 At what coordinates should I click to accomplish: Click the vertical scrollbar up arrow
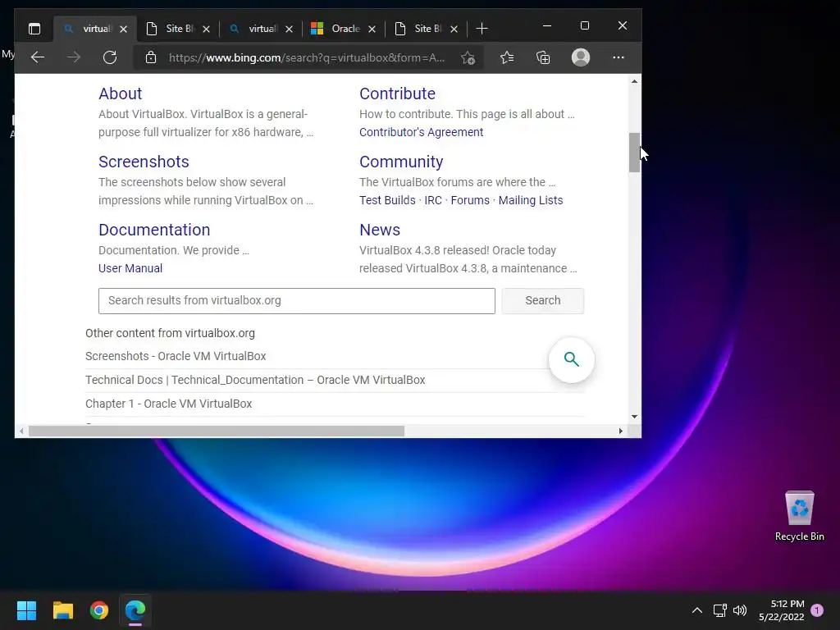click(x=634, y=81)
